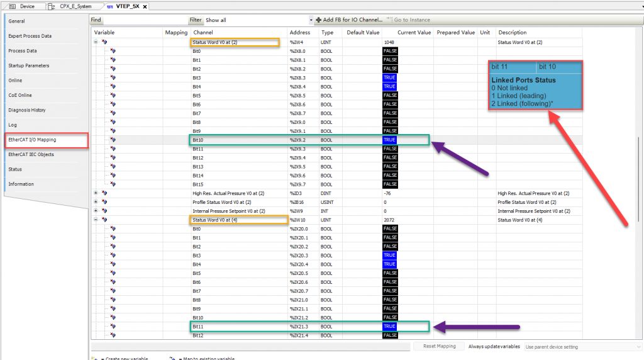Open Process Data page
This screenshot has width=644, height=360.
(23, 50)
